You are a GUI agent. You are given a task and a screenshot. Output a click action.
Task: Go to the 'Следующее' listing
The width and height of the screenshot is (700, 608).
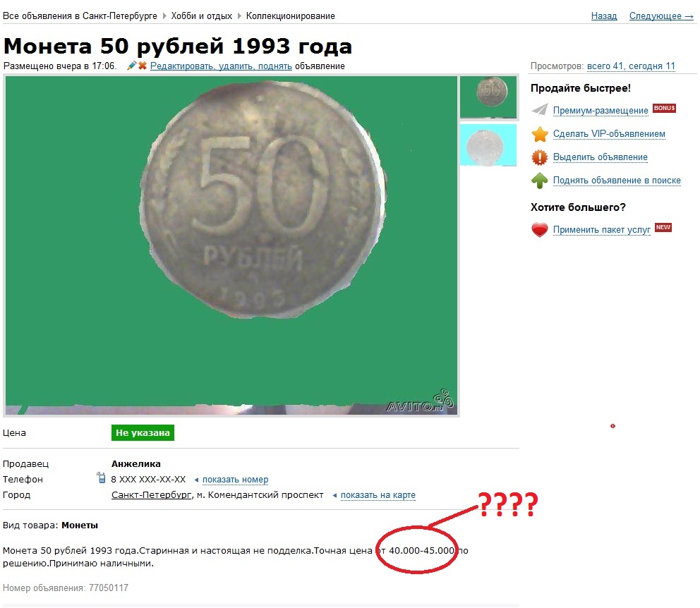click(660, 16)
